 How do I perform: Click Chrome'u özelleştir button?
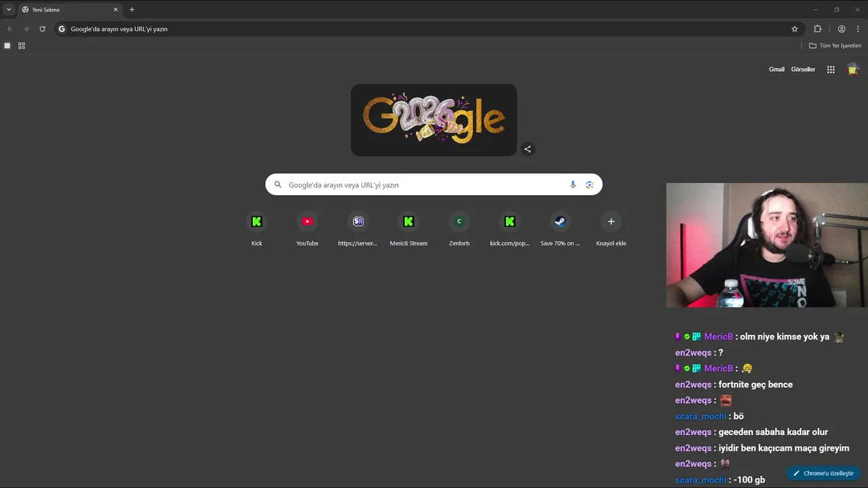point(824,473)
